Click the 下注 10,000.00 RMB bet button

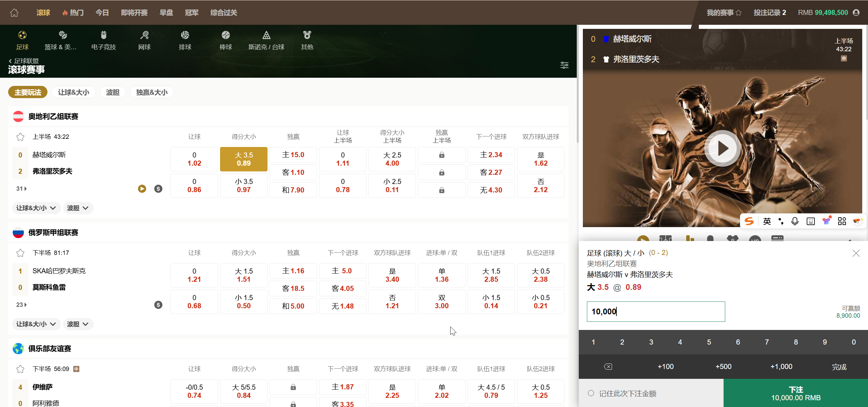795,393
